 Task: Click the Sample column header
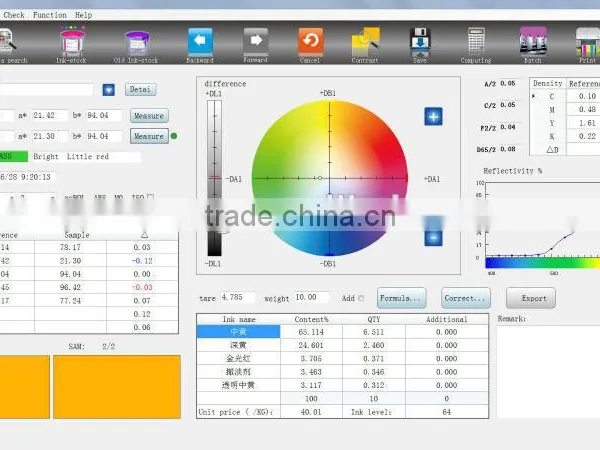click(77, 235)
